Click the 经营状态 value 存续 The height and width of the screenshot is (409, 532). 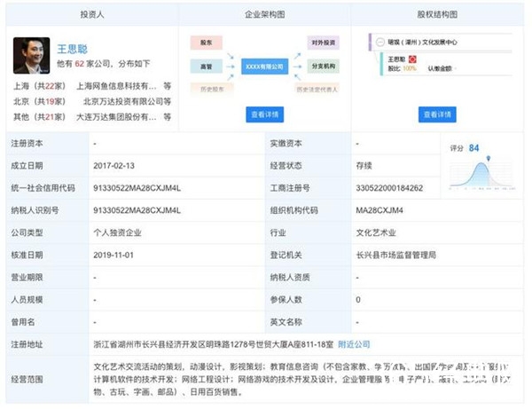point(364,166)
